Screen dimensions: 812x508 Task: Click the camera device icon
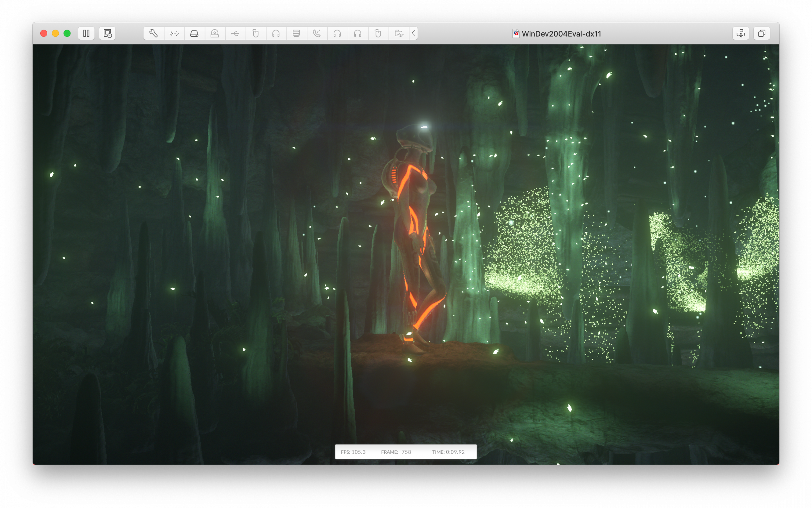click(x=215, y=33)
